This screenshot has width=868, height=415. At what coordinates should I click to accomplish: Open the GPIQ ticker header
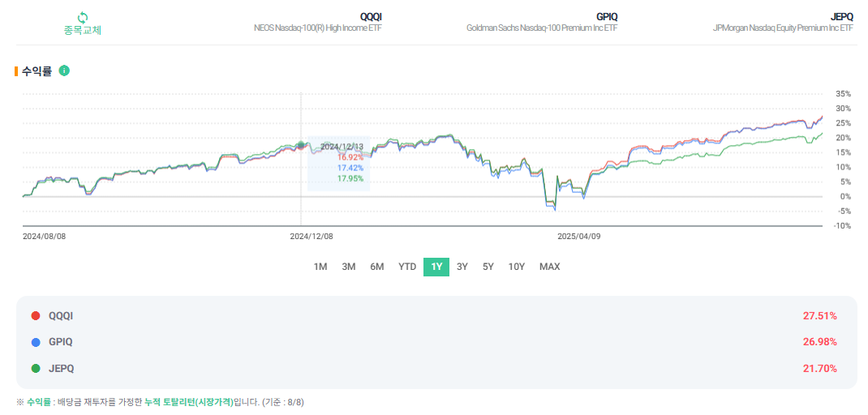click(x=607, y=16)
